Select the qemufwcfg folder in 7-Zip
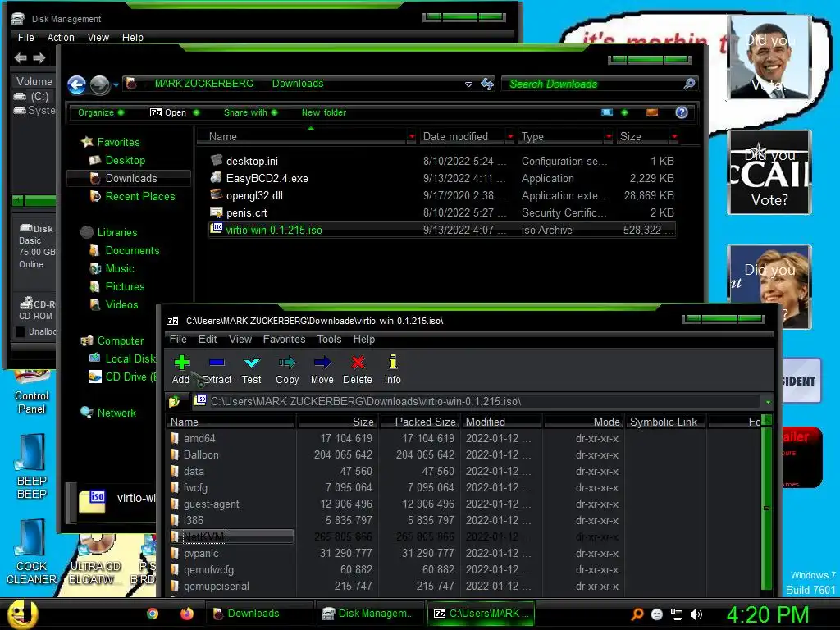 point(208,570)
